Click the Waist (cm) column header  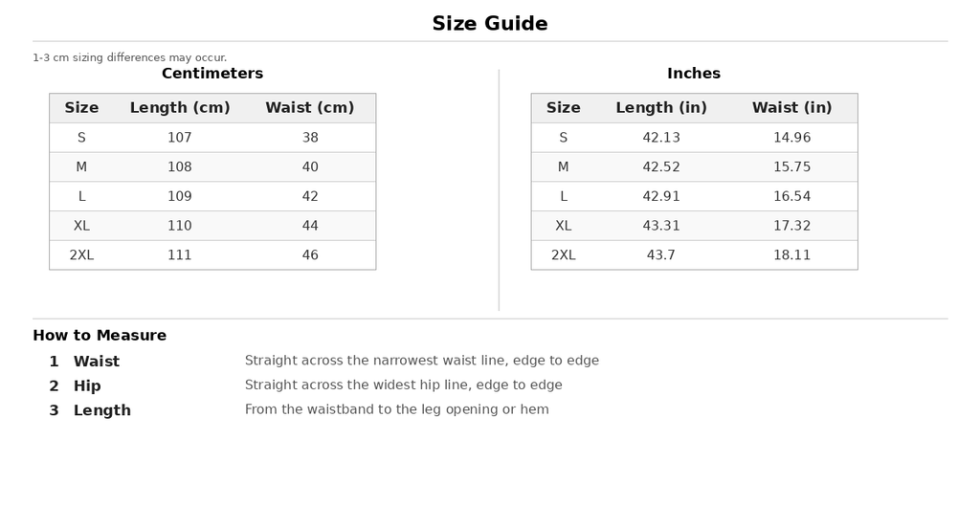310,108
